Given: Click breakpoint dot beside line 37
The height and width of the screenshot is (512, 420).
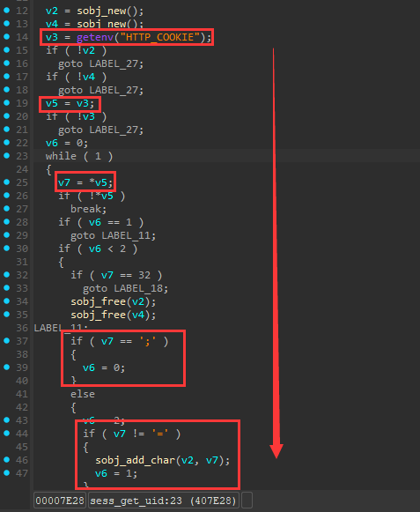Looking at the screenshot, I should (x=6, y=340).
